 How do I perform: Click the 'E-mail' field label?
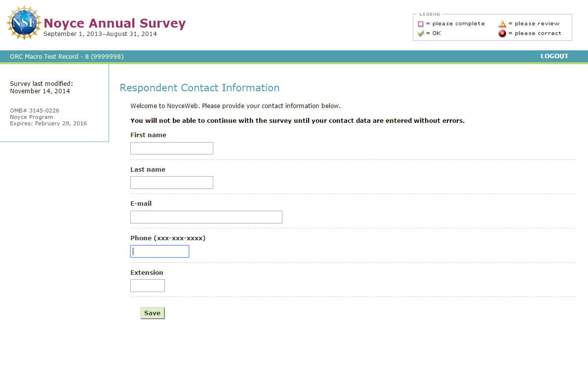pos(141,204)
